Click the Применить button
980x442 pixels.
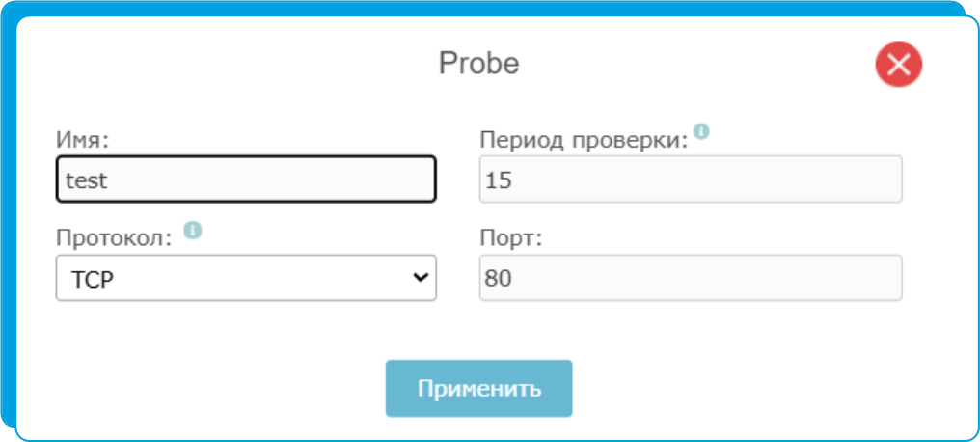(x=478, y=388)
